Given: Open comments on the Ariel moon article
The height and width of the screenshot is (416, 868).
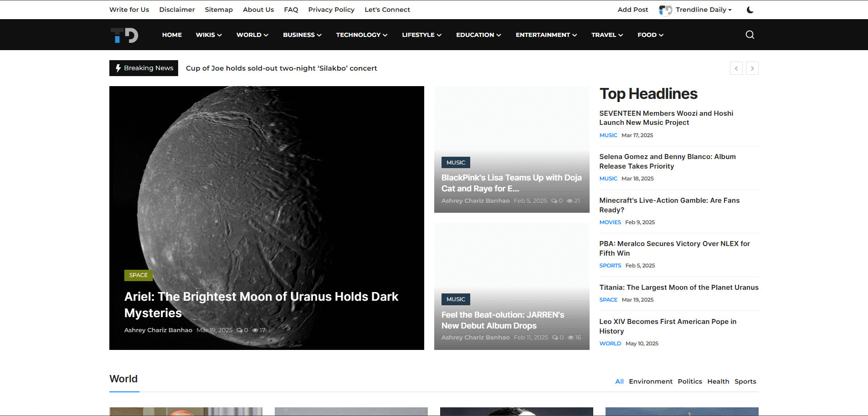Looking at the screenshot, I should (240, 330).
